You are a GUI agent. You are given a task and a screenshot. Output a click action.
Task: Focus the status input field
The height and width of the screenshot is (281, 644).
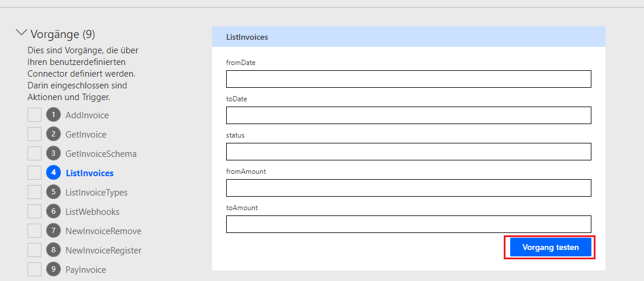408,152
